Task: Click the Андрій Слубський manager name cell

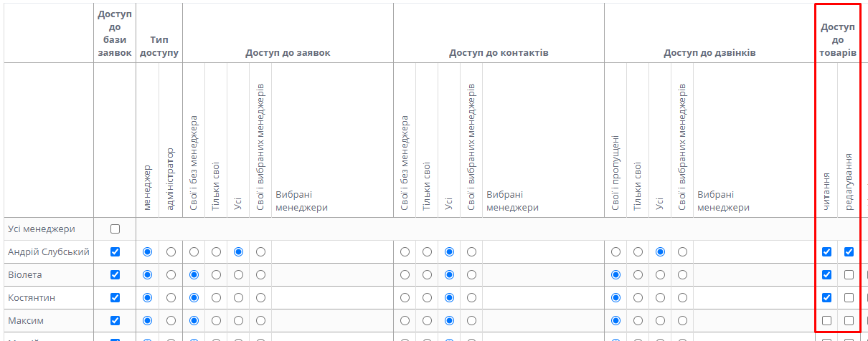Action: pos(49,252)
